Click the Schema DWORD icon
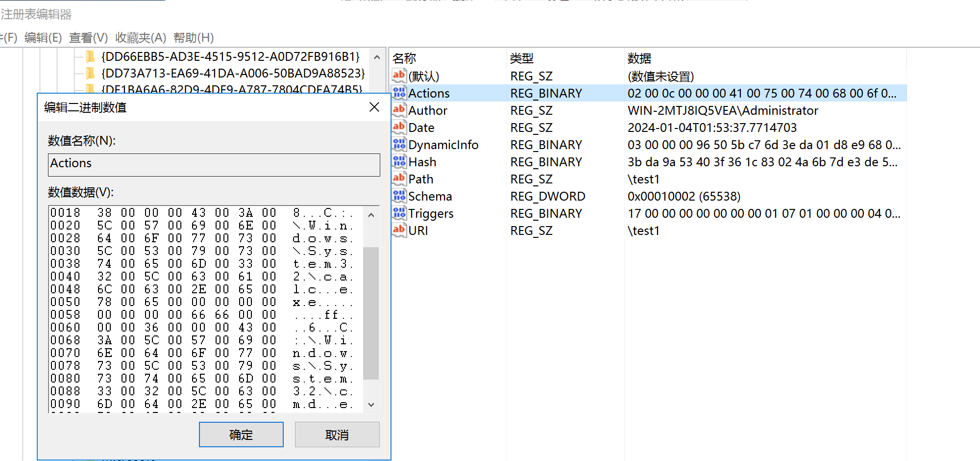Image resolution: width=980 pixels, height=461 pixels. pos(399,196)
